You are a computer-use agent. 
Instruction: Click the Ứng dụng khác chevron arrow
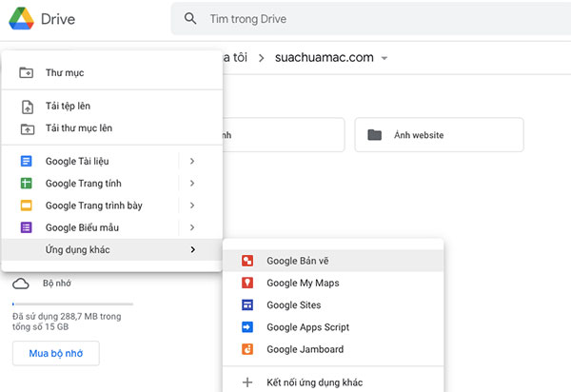pos(192,249)
